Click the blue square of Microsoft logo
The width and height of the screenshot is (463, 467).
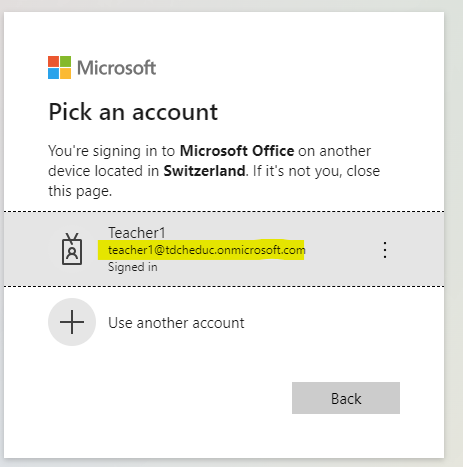53,73
